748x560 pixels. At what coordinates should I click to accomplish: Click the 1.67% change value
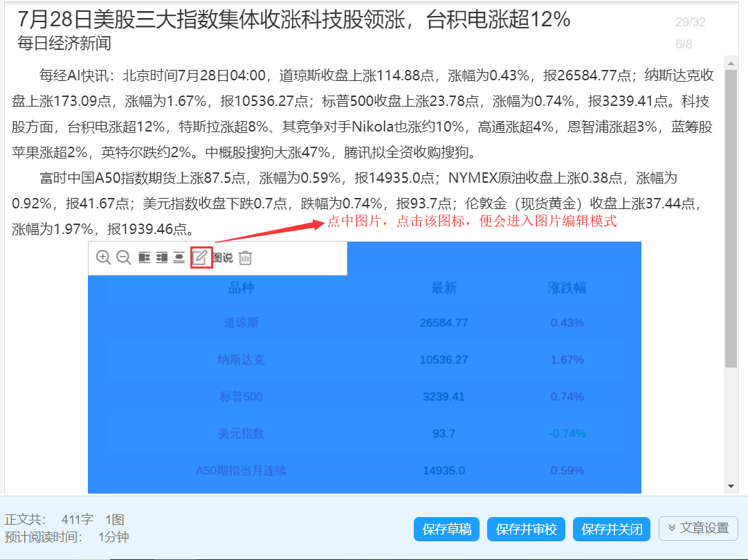coord(567,359)
